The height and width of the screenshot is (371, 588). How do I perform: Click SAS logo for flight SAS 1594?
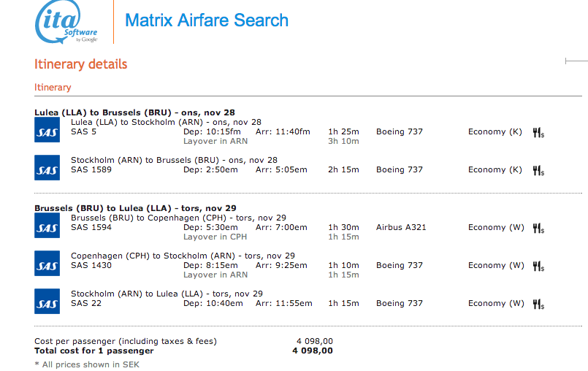47,225
